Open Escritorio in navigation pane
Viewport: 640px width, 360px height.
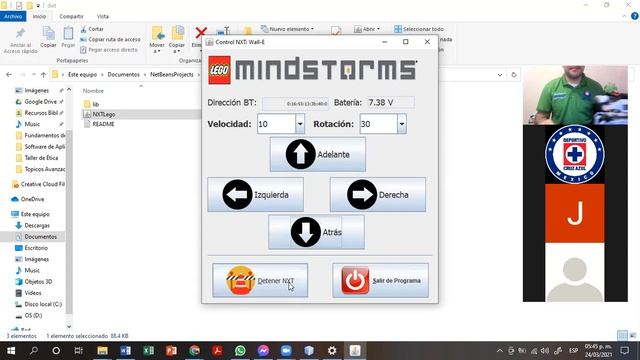click(x=36, y=248)
